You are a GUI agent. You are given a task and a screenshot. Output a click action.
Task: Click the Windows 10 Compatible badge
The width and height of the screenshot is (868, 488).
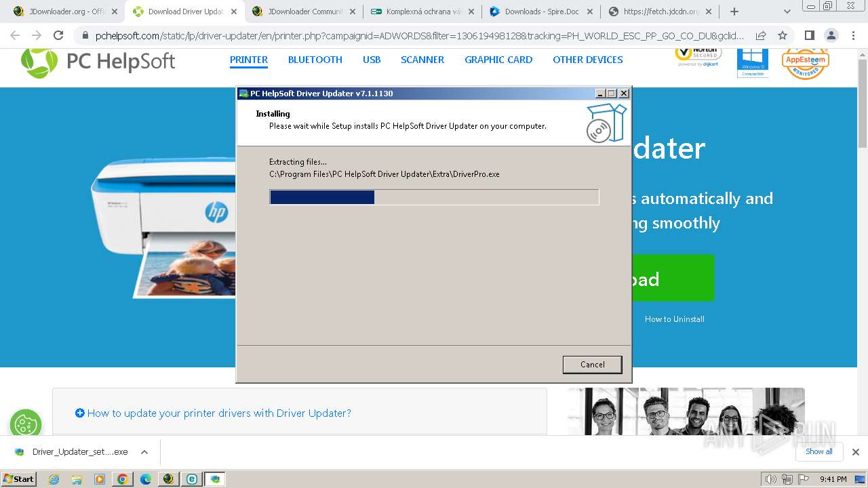(x=753, y=62)
